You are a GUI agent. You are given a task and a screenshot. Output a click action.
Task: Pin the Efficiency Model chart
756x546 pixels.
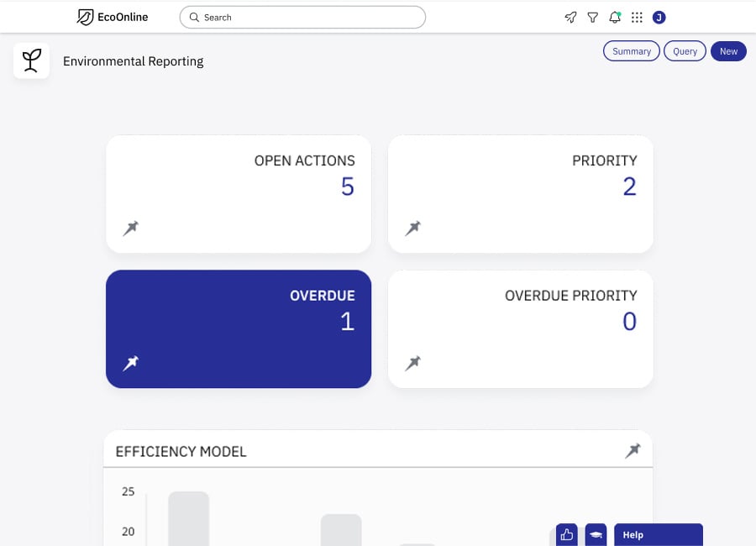tap(633, 450)
